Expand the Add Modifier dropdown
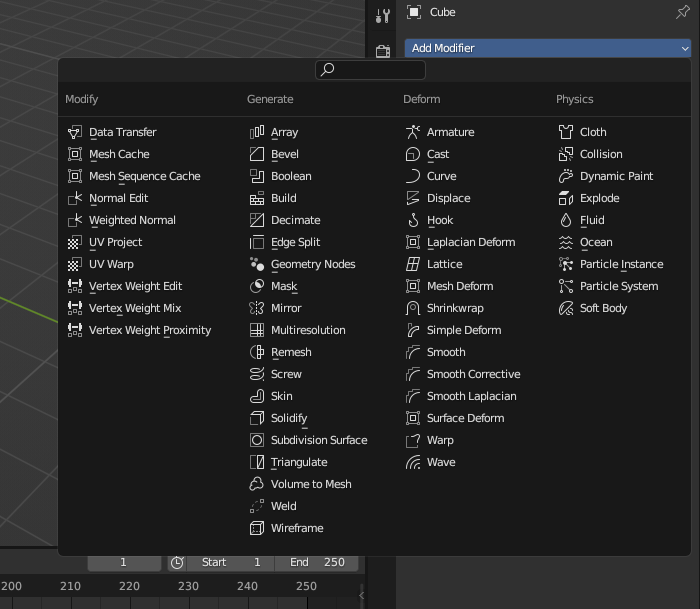Screen dimensions: 700x609 coord(548,48)
